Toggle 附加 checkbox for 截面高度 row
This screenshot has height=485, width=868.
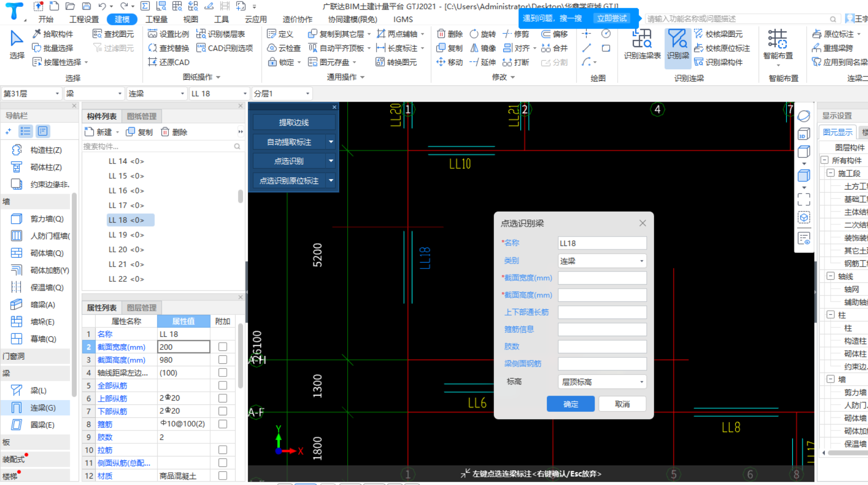(x=222, y=360)
